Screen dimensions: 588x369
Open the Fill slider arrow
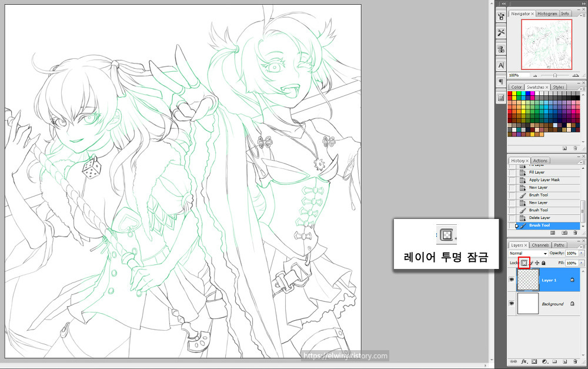tap(582, 262)
